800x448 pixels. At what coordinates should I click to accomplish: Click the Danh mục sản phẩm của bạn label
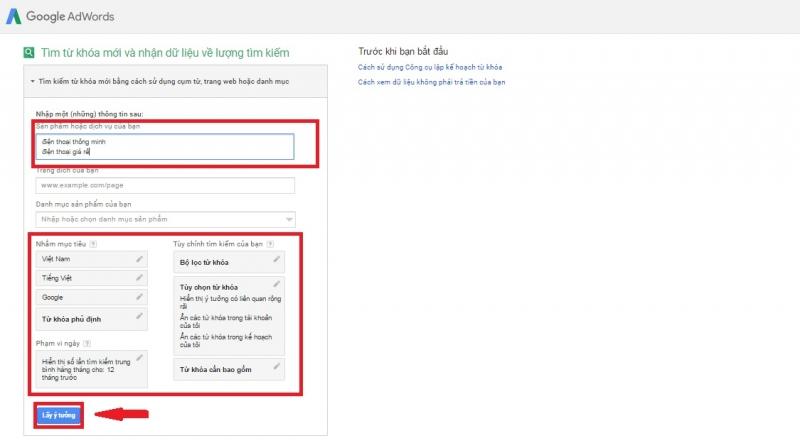tap(83, 204)
